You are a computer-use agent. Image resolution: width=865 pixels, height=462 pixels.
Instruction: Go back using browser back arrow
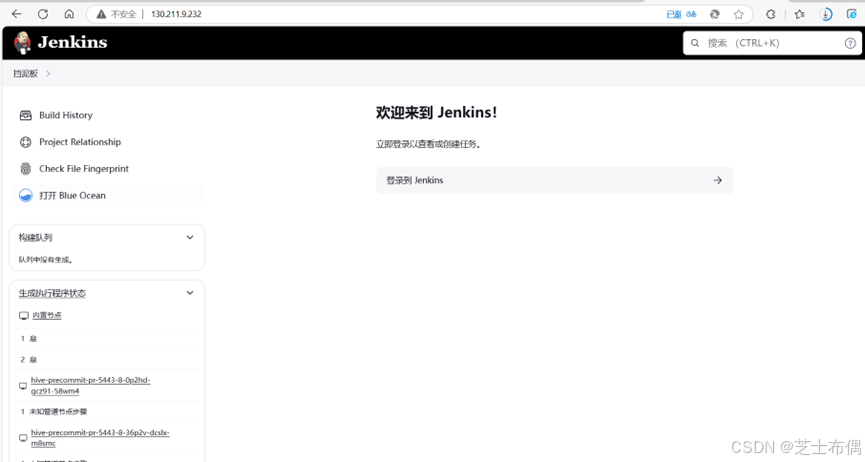17,14
